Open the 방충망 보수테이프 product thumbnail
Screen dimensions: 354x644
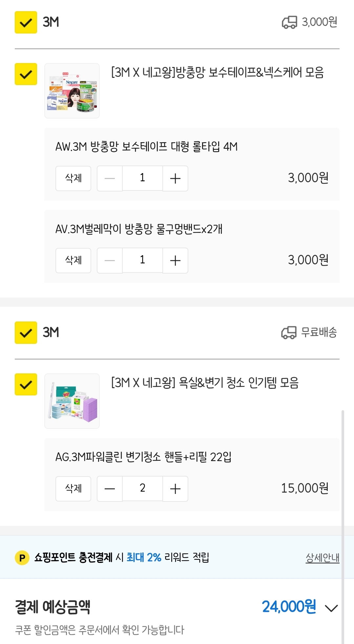tap(72, 91)
